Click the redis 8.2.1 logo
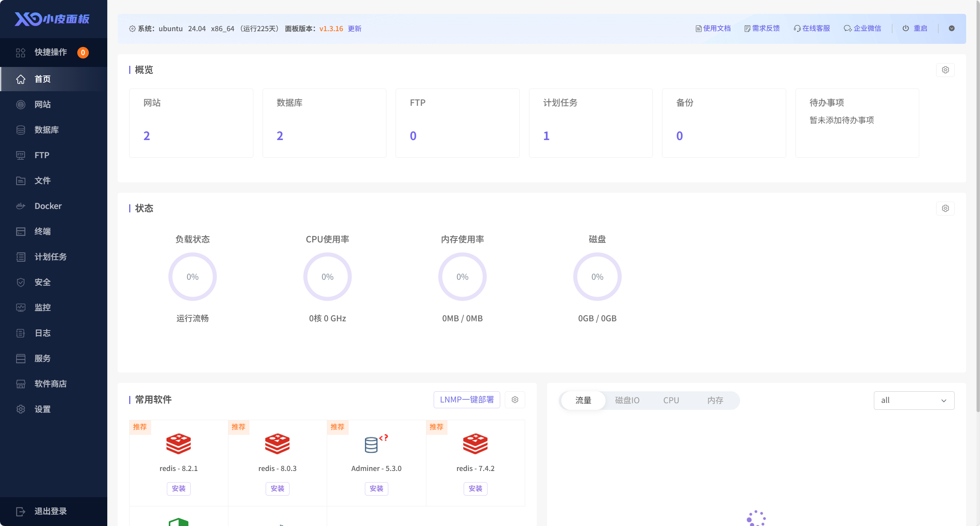Viewport: 980px width, 526px height. click(x=178, y=444)
